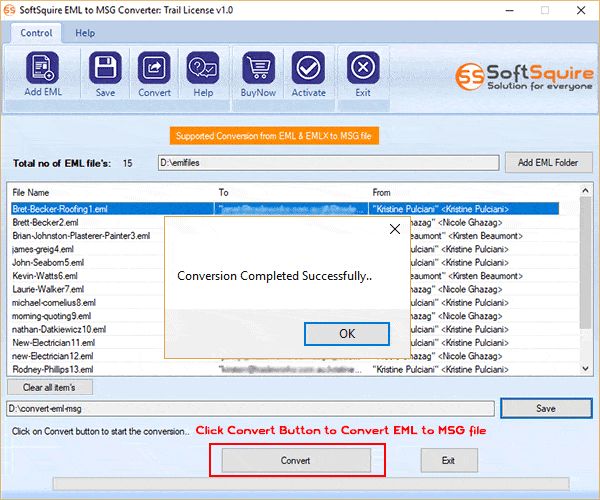Select New-Electrician11.eml file
The height and width of the screenshot is (500, 600).
pos(54,342)
